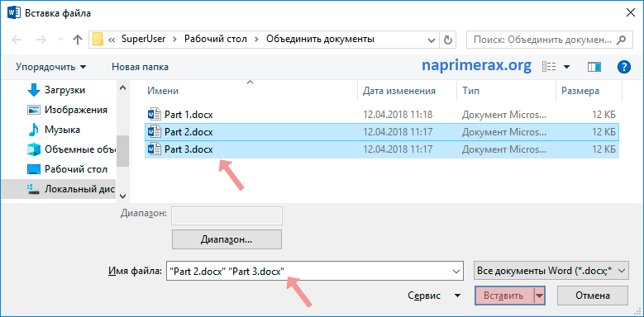Go back with the left arrow
The width and height of the screenshot is (644, 317).
pyautogui.click(x=17, y=40)
